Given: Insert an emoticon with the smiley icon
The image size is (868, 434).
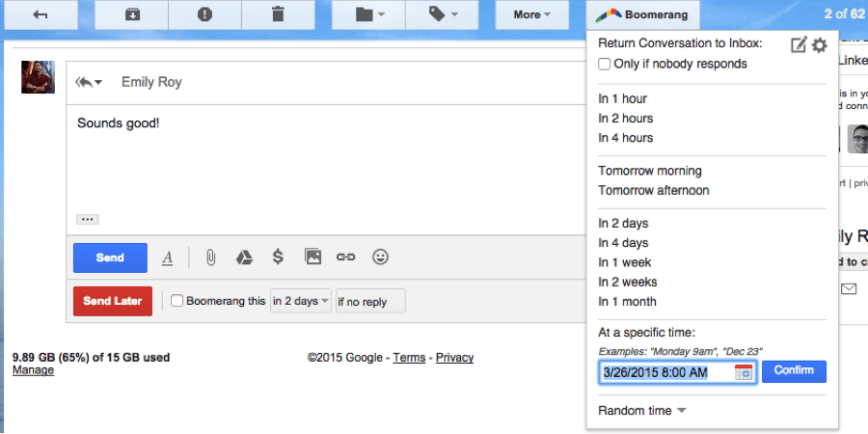Looking at the screenshot, I should pyautogui.click(x=381, y=258).
